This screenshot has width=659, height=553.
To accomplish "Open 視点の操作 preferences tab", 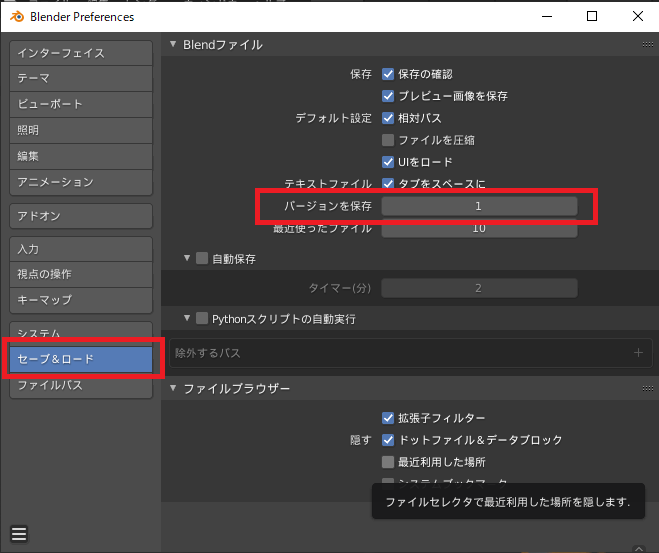I will pos(81,274).
